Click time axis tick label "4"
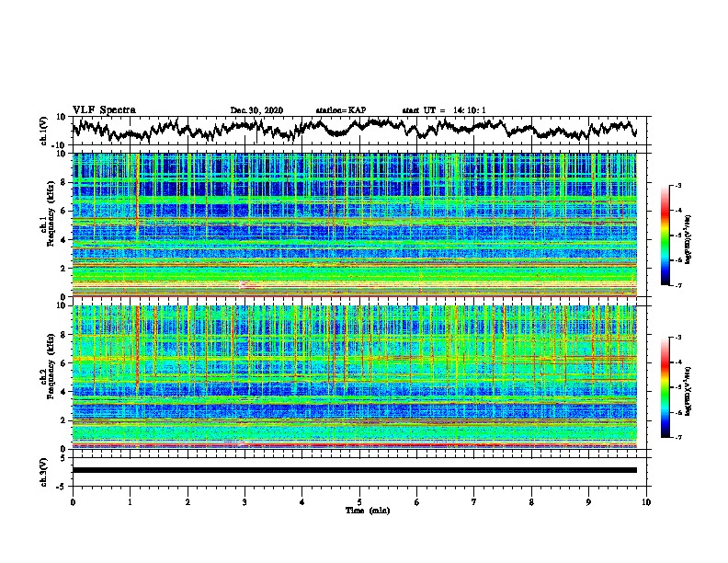The height and width of the screenshot is (563, 728). [x=301, y=502]
